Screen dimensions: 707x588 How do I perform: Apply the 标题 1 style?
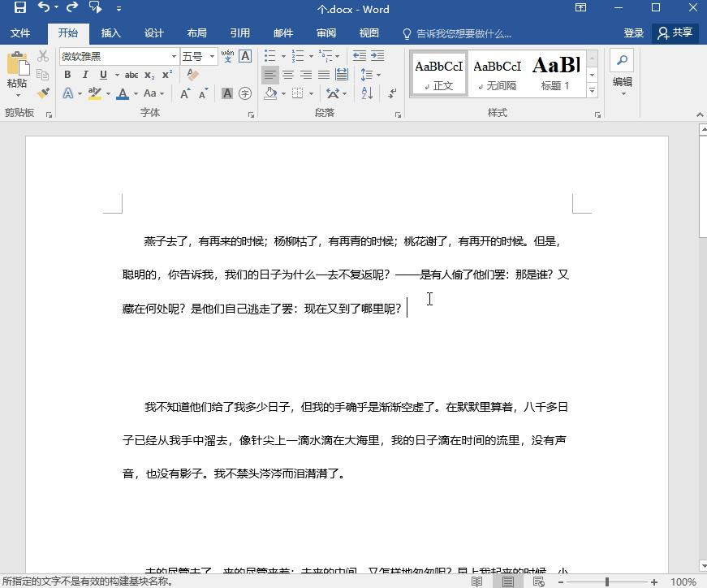(x=555, y=73)
